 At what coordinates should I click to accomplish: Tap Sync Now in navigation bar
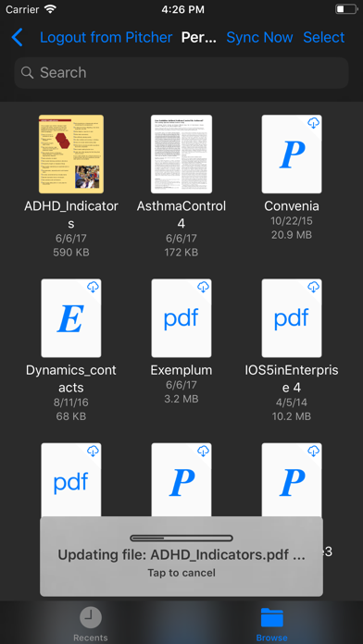pyautogui.click(x=259, y=37)
